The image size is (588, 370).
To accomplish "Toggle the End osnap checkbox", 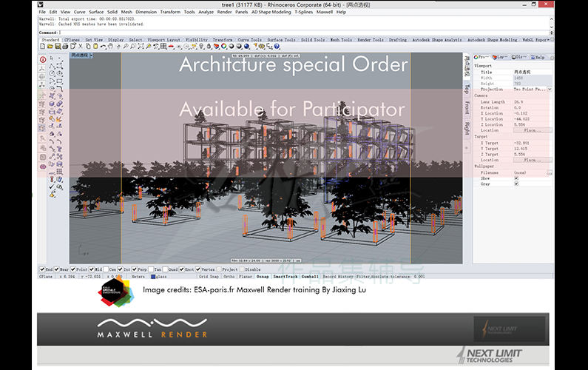I will [x=42, y=269].
